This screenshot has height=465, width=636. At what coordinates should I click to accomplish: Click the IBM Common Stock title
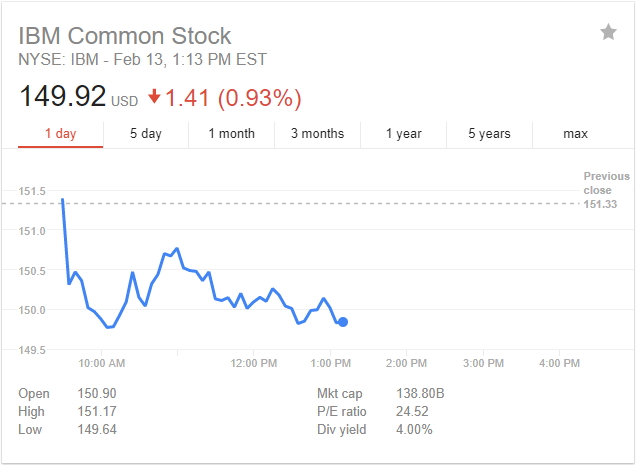coord(124,35)
